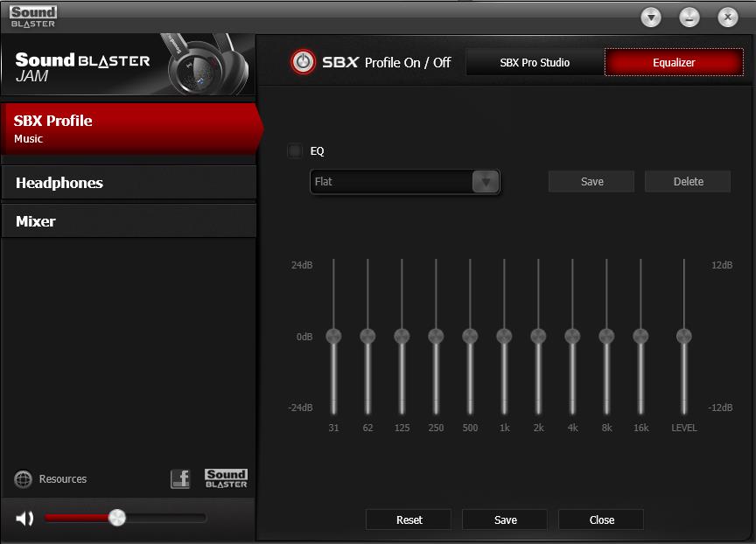The image size is (756, 544).
Task: Click the Delete preset button
Action: click(x=688, y=182)
